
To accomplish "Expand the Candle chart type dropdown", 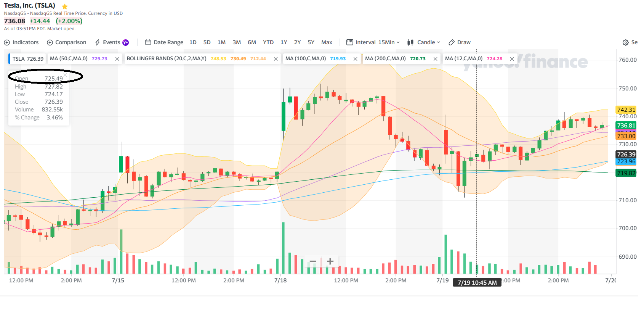I will pyautogui.click(x=424, y=42).
